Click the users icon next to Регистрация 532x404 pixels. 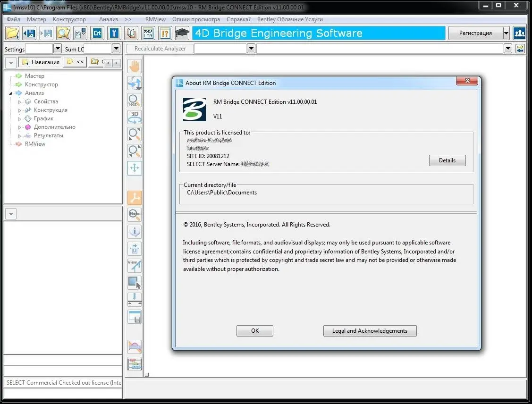tap(519, 33)
